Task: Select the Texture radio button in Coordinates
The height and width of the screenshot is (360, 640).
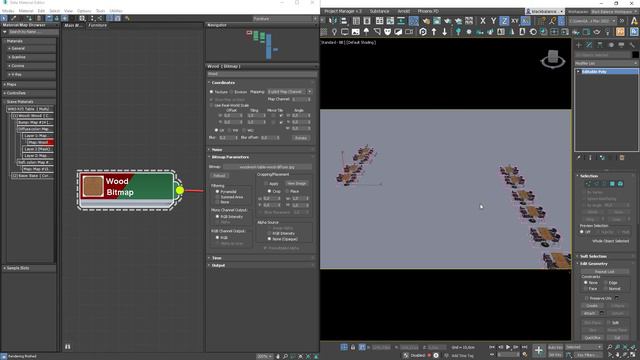Action: tap(211, 92)
